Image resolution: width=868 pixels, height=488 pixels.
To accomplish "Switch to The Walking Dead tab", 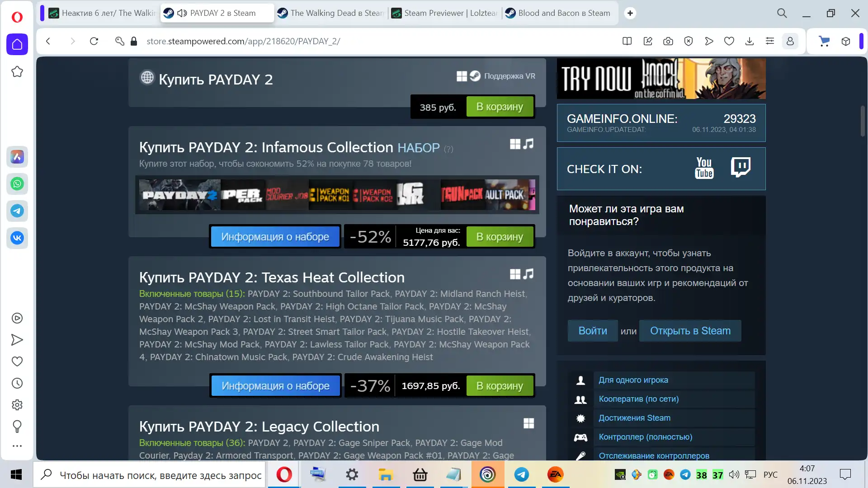I will pos(330,13).
